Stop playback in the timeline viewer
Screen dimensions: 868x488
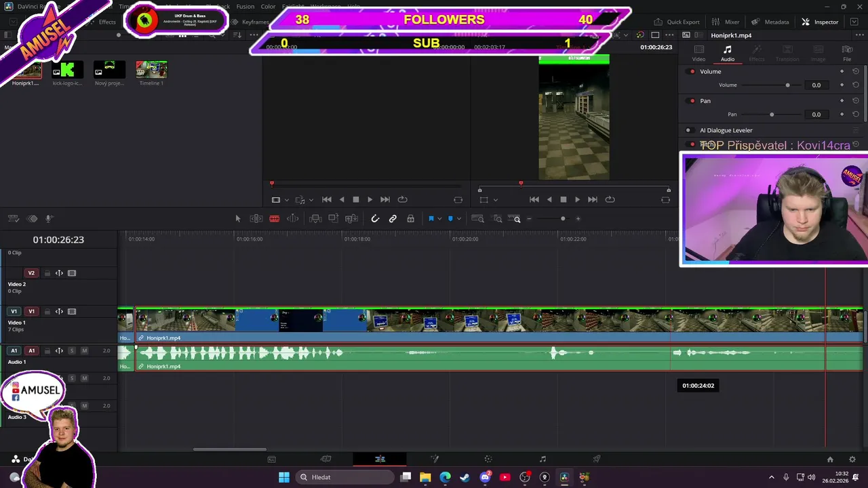click(563, 199)
